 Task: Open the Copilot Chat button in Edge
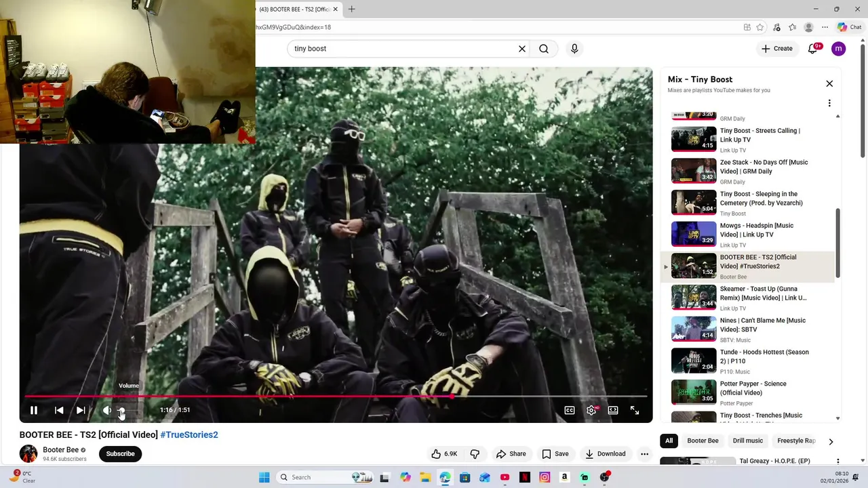point(849,27)
